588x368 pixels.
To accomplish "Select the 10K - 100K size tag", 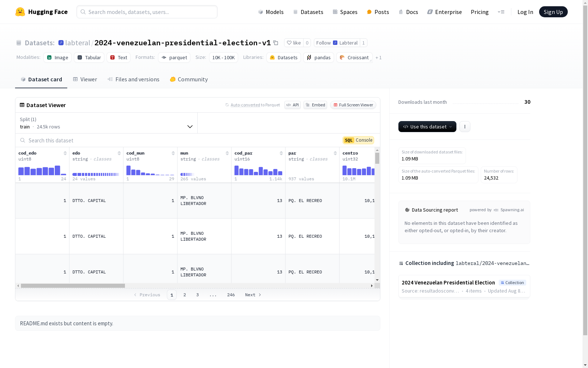I will pyautogui.click(x=223, y=57).
